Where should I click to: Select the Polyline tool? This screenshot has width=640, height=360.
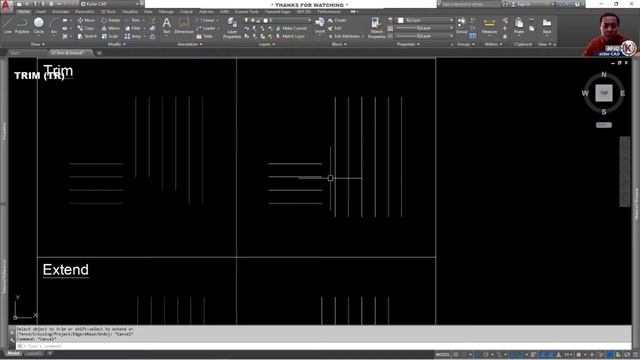[22, 25]
